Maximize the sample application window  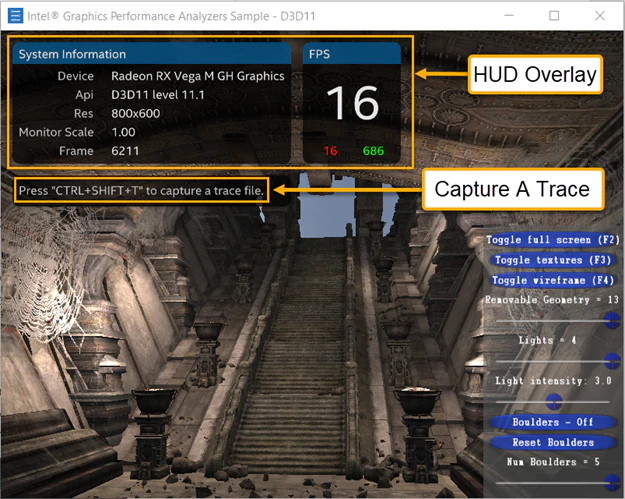(x=555, y=16)
